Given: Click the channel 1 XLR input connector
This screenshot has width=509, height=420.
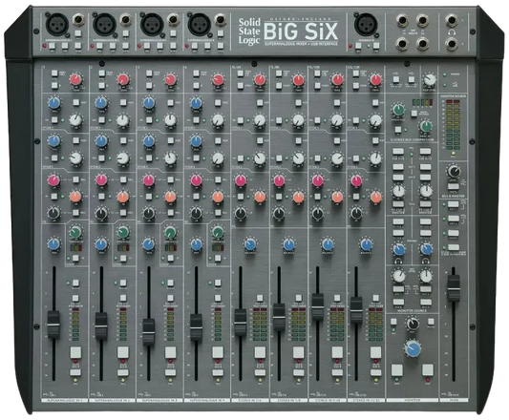Looking at the screenshot, I should (57, 25).
